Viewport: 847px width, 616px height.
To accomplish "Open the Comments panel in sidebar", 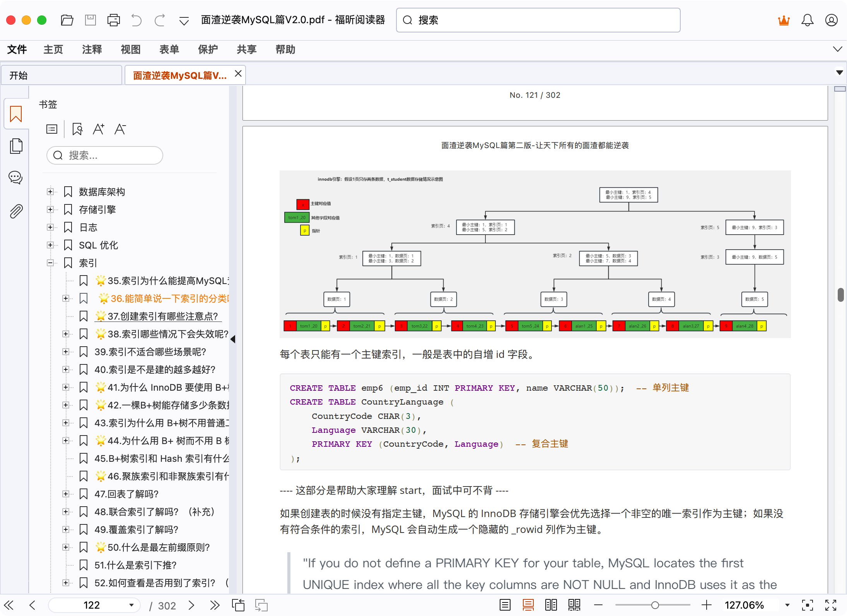I will tap(15, 177).
